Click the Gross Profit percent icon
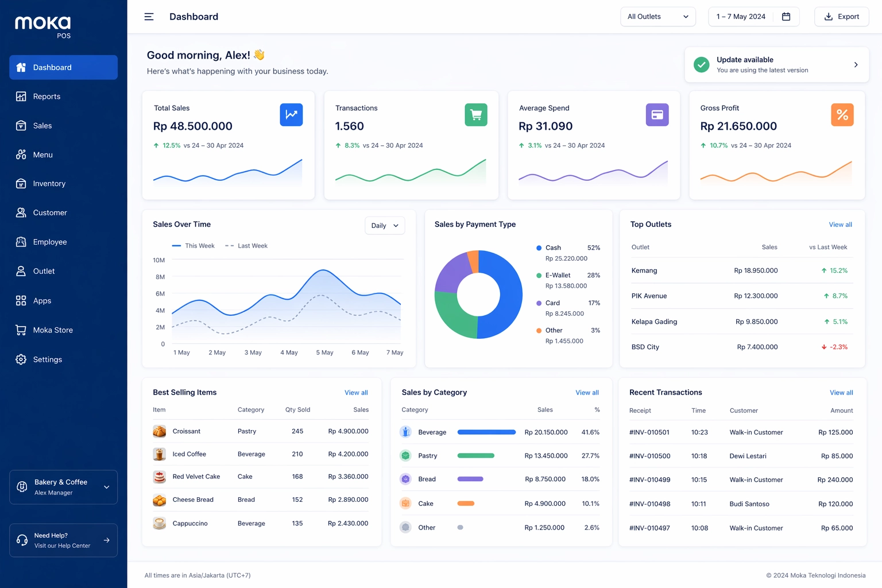This screenshot has height=588, width=882. (842, 115)
